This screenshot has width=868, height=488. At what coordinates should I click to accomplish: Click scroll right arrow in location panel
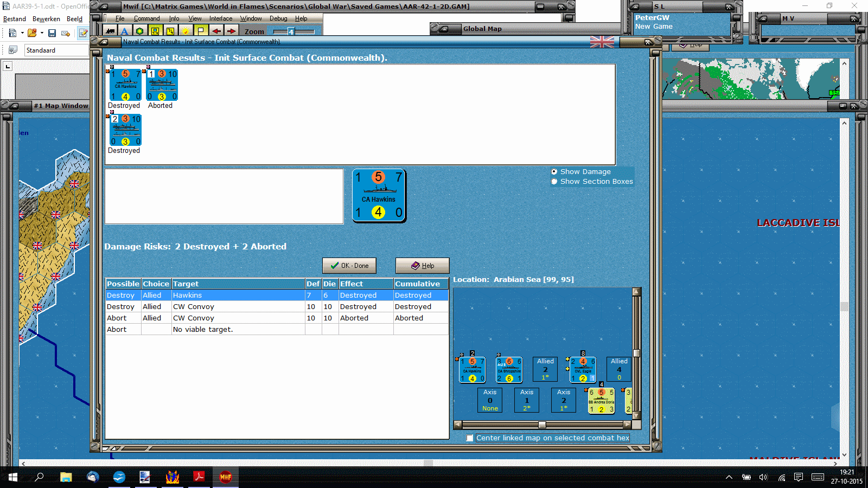[x=628, y=425]
